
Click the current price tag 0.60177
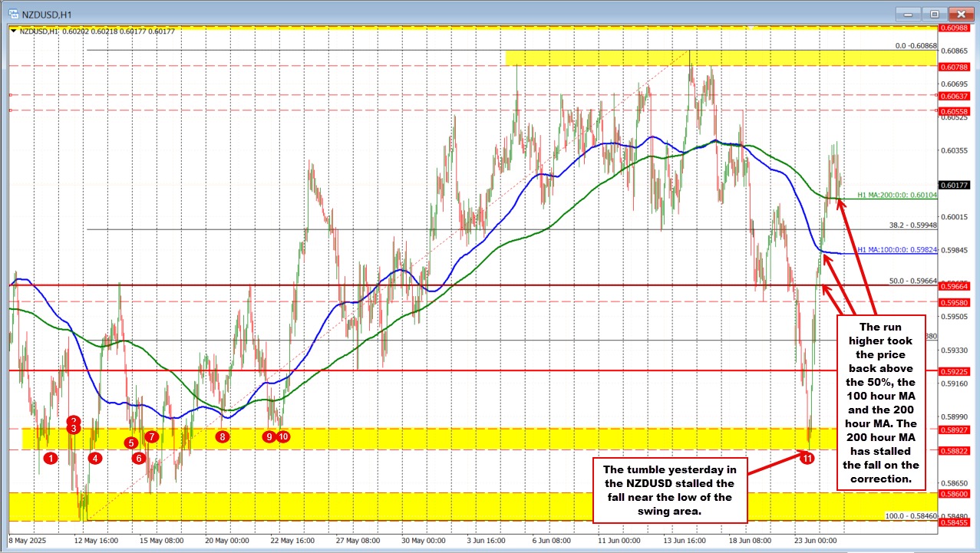pos(955,185)
